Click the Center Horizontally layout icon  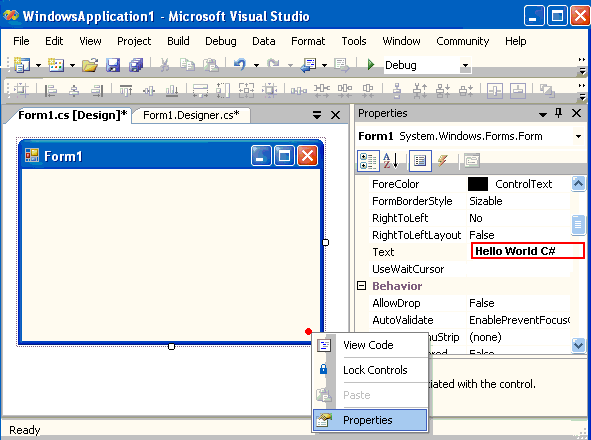click(495, 90)
